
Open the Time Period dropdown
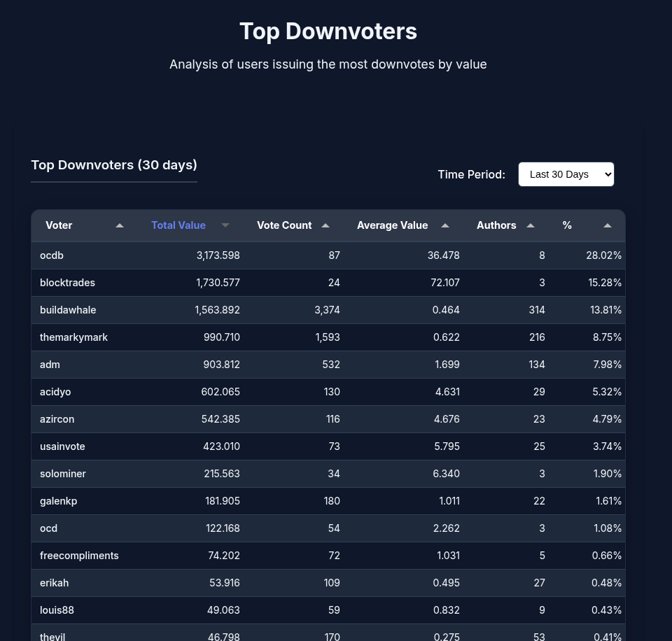(566, 174)
